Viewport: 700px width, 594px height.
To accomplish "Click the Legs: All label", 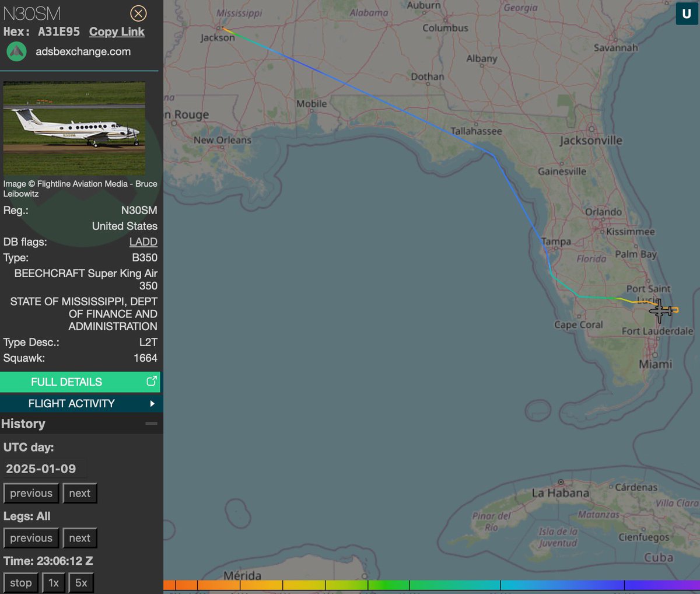I will click(27, 516).
